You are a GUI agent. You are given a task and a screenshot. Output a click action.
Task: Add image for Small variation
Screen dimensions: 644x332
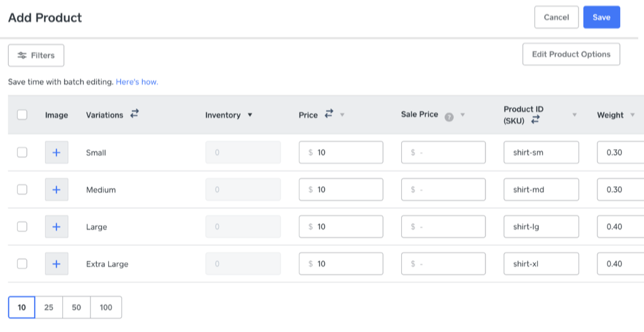(x=56, y=153)
